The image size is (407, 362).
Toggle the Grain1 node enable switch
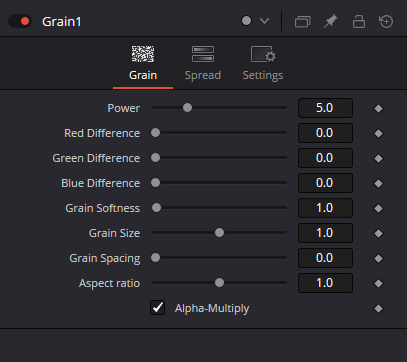[x=20, y=21]
